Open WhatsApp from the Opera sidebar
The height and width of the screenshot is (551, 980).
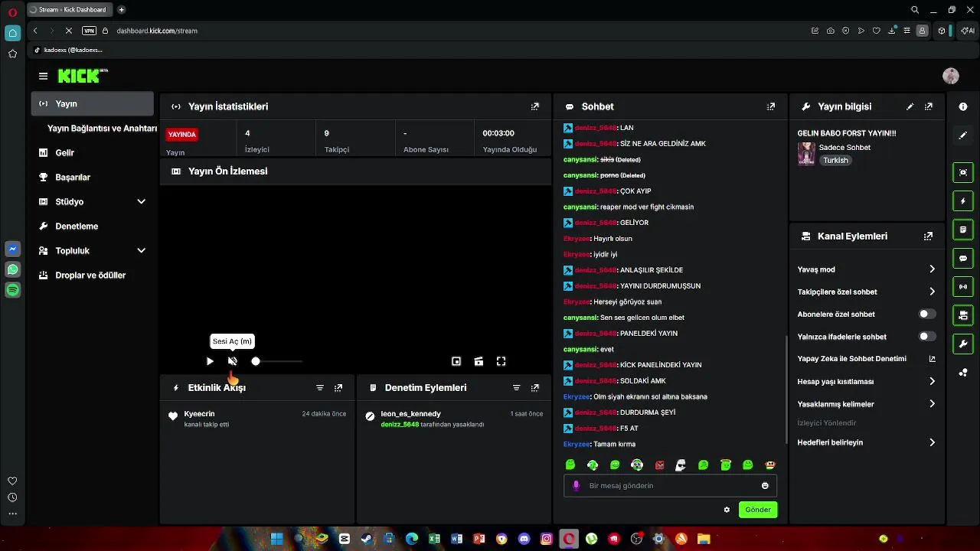[x=12, y=269]
